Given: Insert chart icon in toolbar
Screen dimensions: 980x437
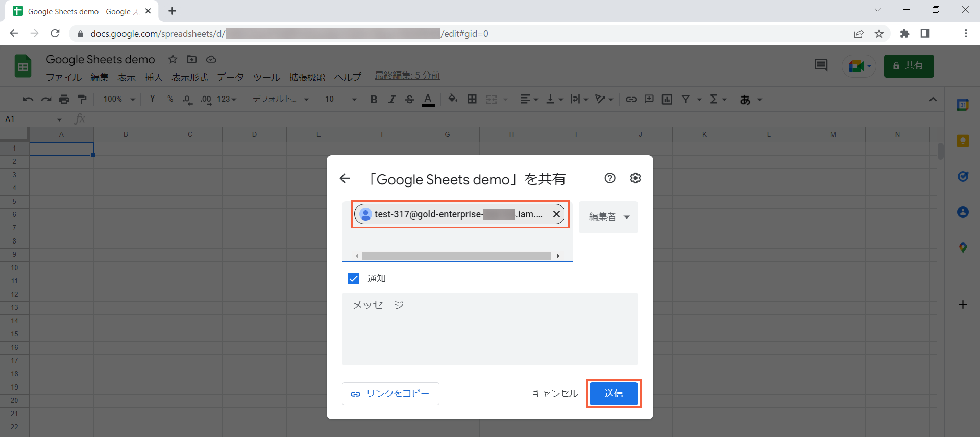Looking at the screenshot, I should pos(667,99).
